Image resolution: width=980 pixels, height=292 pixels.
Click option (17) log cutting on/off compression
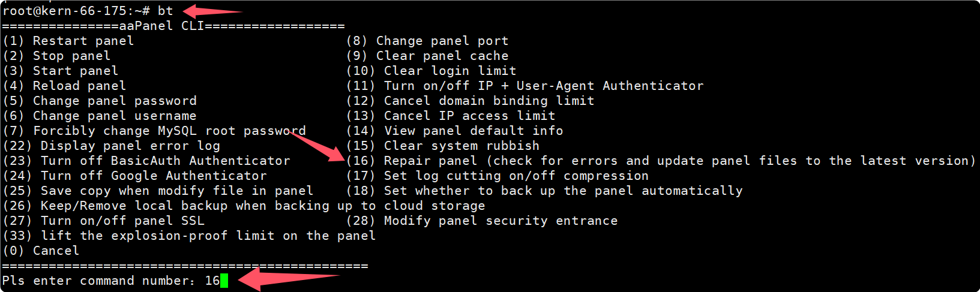click(x=498, y=176)
